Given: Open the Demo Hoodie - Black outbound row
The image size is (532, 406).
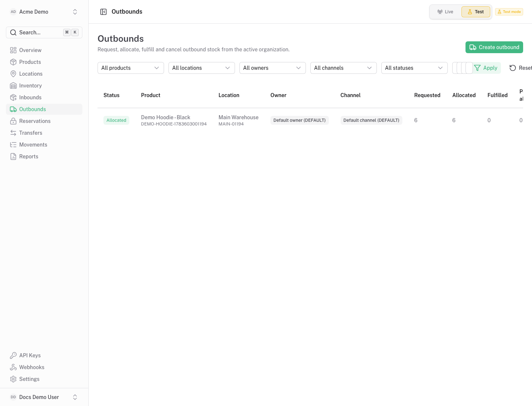Looking at the screenshot, I should 310,120.
